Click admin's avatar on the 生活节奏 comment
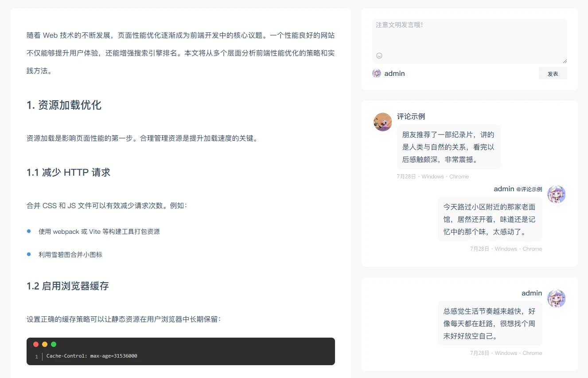The width and height of the screenshot is (588, 378). tap(556, 299)
